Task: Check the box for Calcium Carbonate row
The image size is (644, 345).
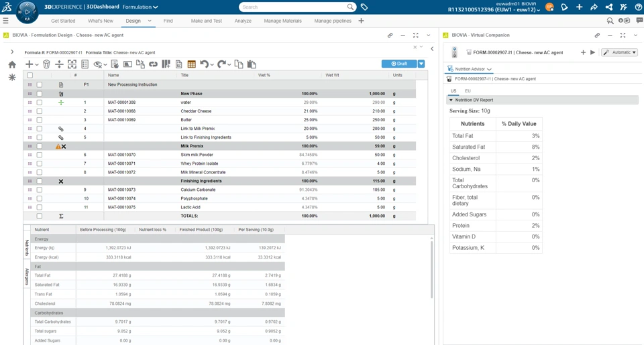Action: 40,190
